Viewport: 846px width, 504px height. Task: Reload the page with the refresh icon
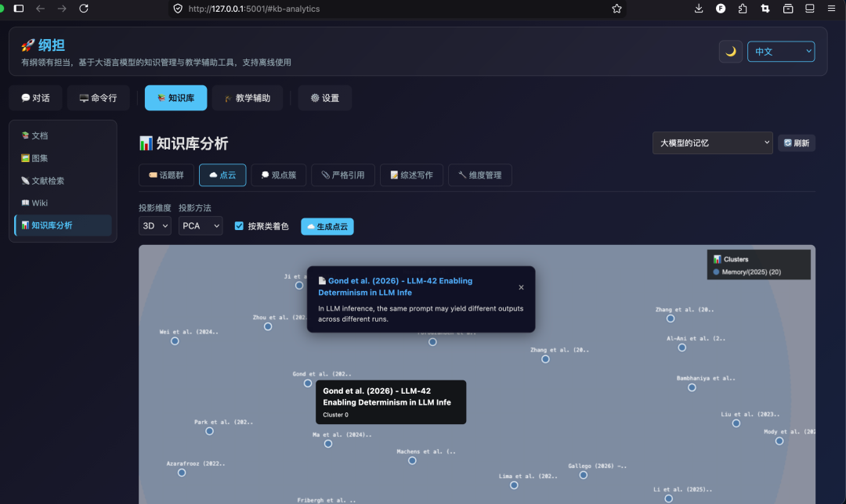pos(84,9)
